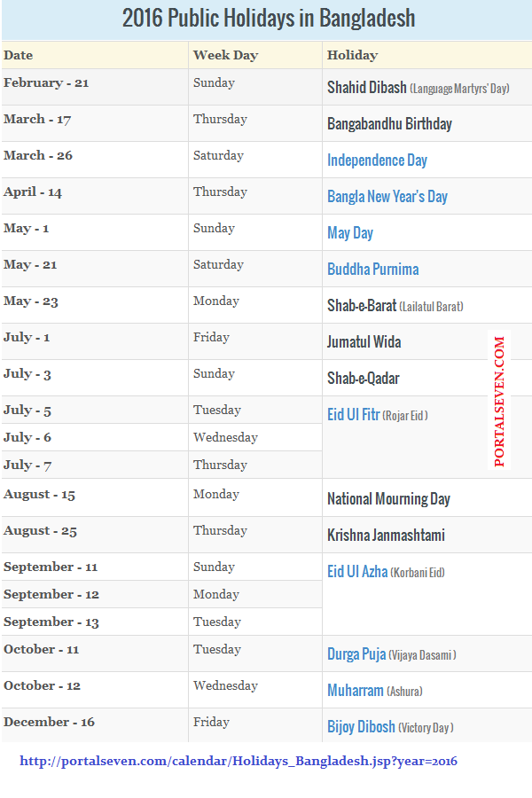
Task: Click the Date column header
Action: tap(19, 55)
